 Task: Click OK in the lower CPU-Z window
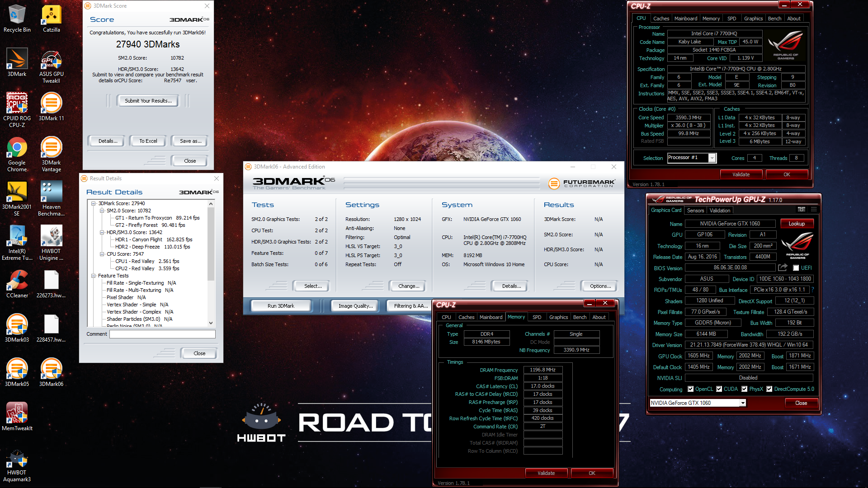(592, 473)
